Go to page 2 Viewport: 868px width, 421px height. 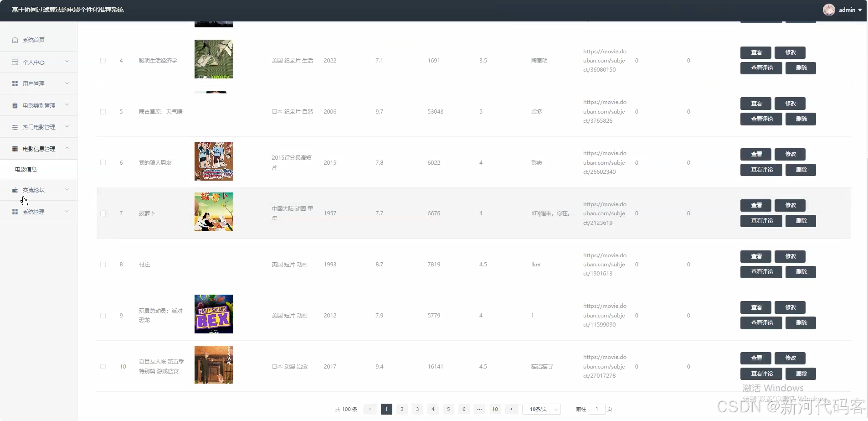[x=402, y=409]
